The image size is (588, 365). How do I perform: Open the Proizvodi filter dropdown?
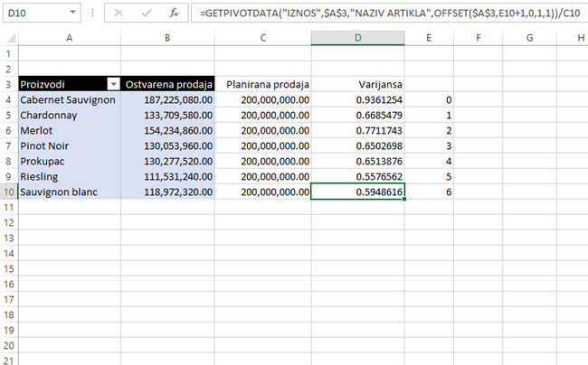(112, 84)
